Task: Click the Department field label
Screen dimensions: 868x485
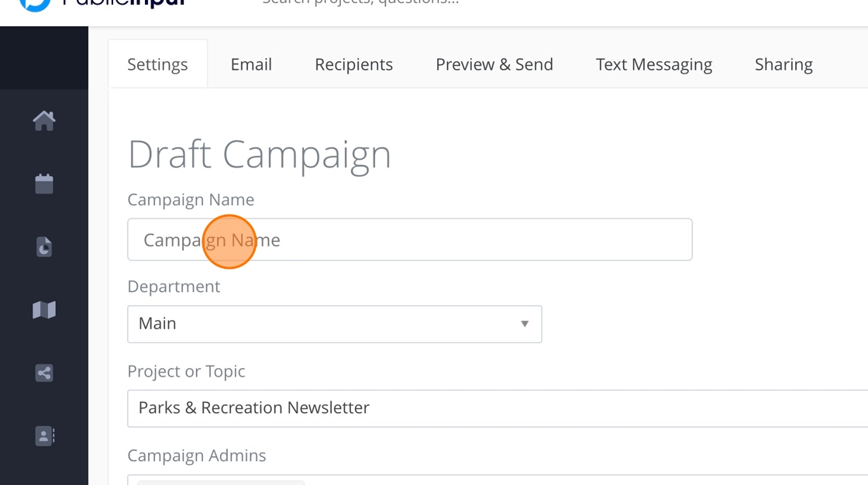Action: pyautogui.click(x=174, y=287)
